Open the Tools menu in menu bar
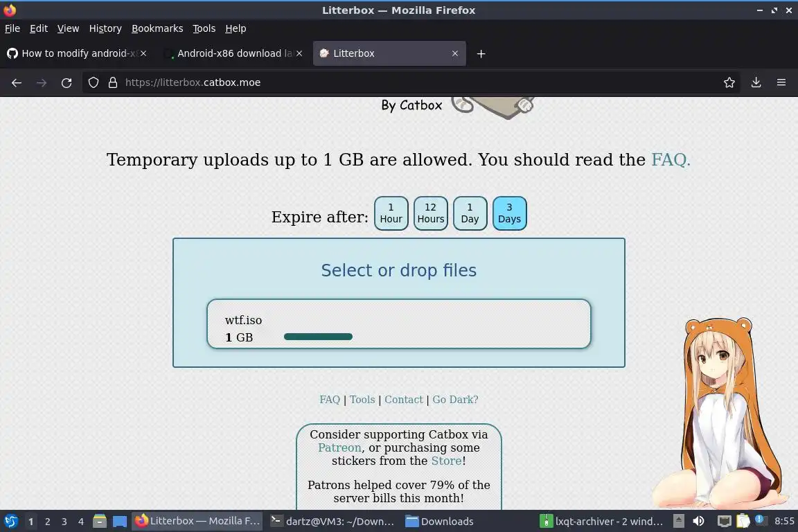The image size is (798, 532). (x=204, y=28)
